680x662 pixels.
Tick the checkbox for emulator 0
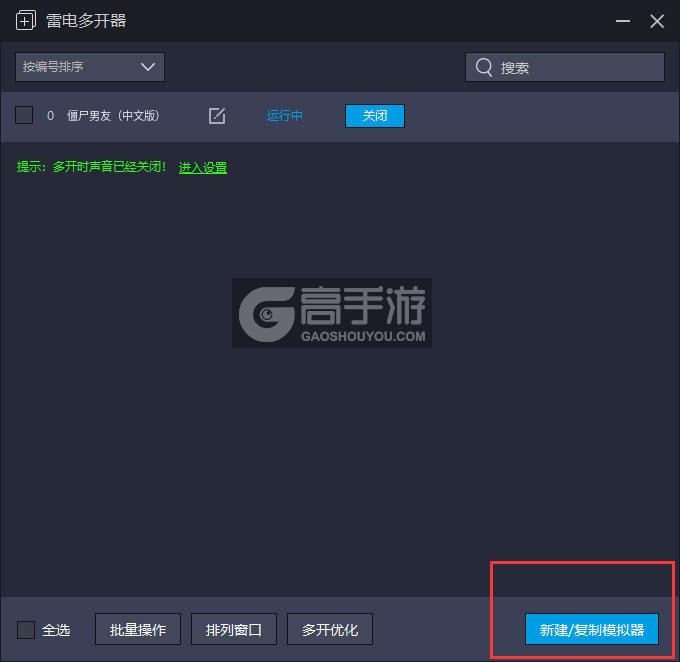[24, 115]
